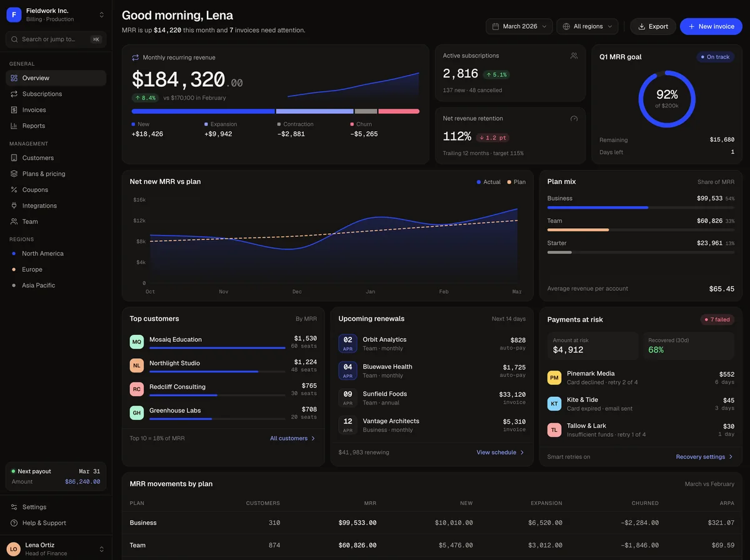Click the Integrations plug icon
This screenshot has height=560, width=750.
click(14, 206)
